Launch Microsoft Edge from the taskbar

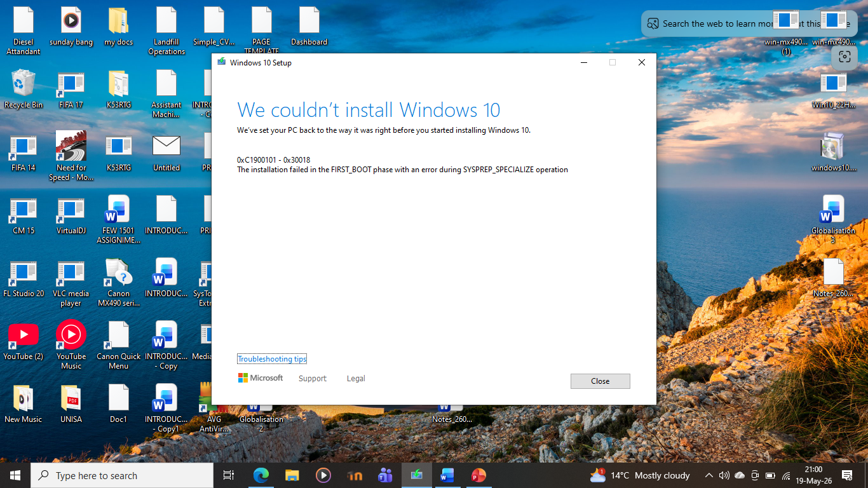[261, 475]
